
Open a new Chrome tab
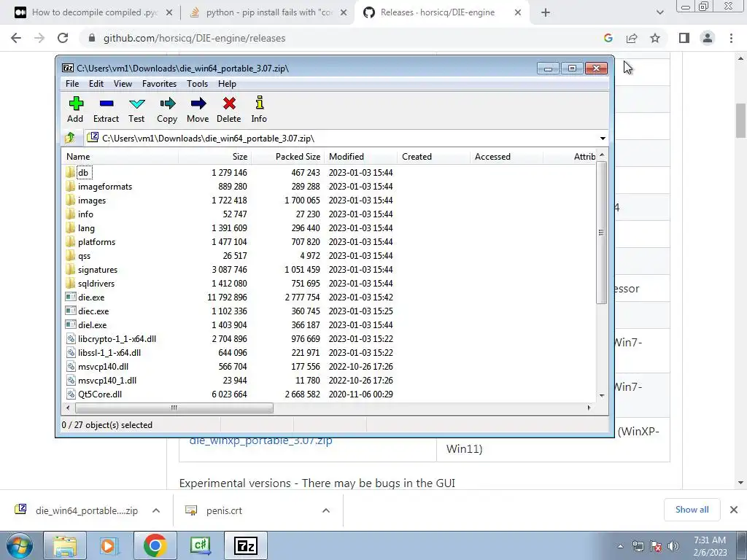pyautogui.click(x=546, y=13)
